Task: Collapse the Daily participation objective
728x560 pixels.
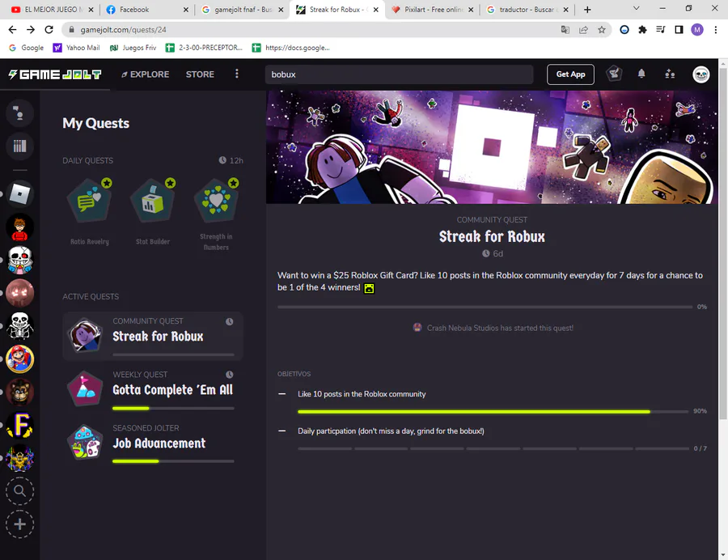Action: 281,431
